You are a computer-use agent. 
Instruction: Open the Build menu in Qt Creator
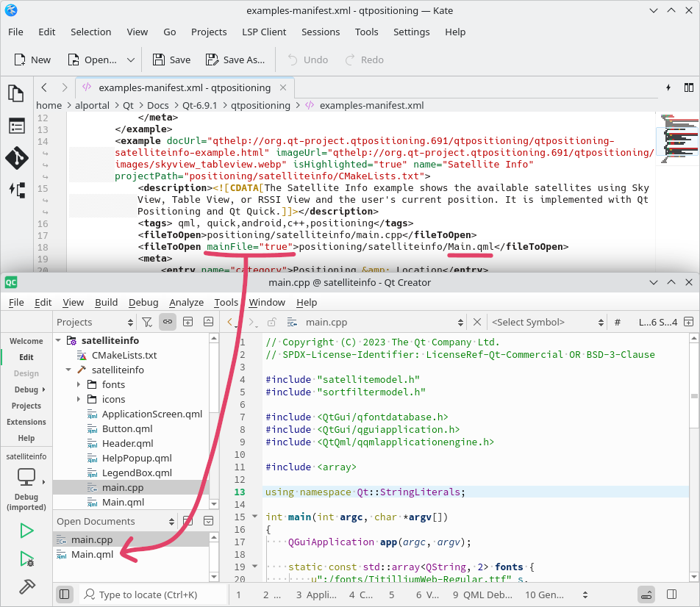106,303
